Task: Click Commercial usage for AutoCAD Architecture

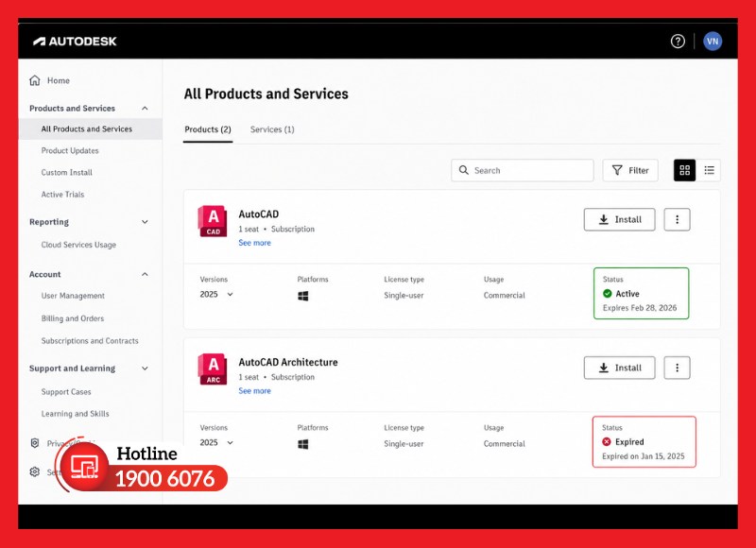Action: [x=505, y=444]
